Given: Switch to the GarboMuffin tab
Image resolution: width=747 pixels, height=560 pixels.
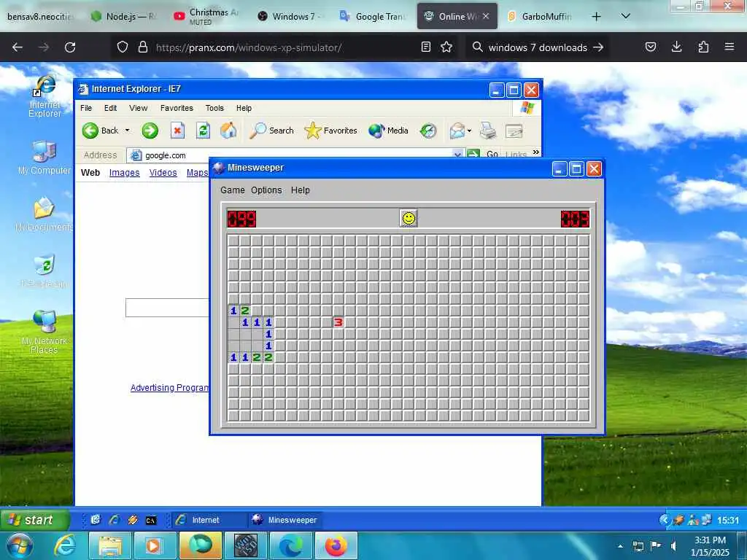Looking at the screenshot, I should click(x=539, y=16).
